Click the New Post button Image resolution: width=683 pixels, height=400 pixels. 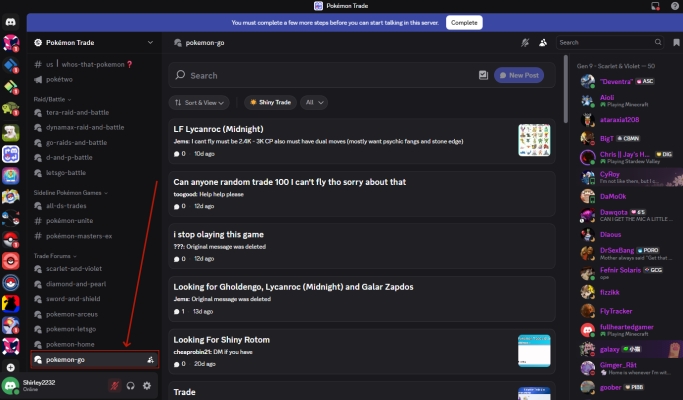tap(520, 75)
